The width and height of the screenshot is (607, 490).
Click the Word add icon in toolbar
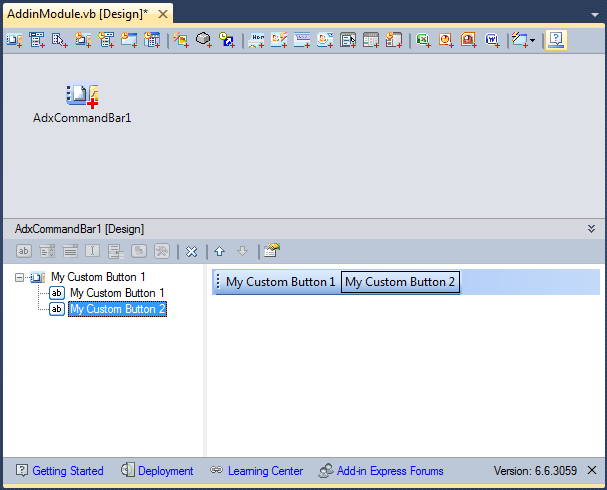(492, 40)
